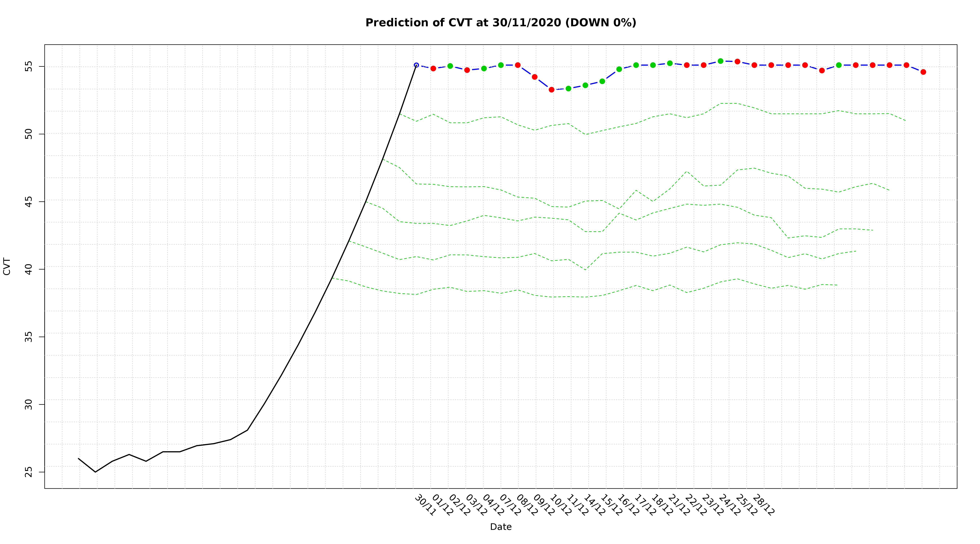980x544 pixels.
Task: Click the red dot at 09/12
Action: coord(534,77)
